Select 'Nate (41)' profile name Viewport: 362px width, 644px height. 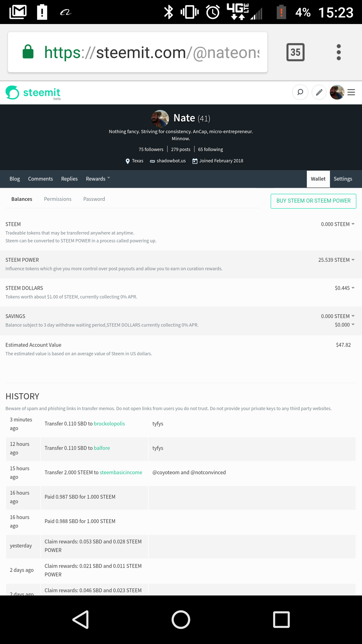192,118
